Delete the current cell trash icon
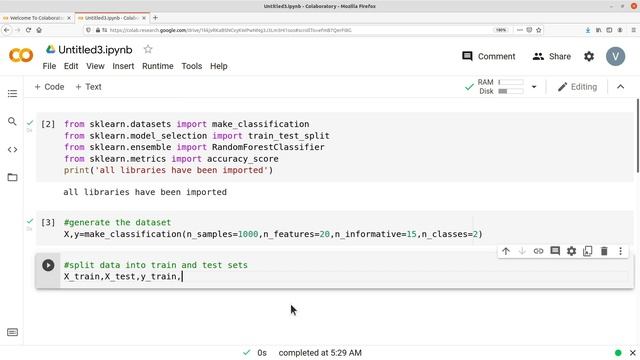Screen dimensions: 640x360 pos(604,251)
